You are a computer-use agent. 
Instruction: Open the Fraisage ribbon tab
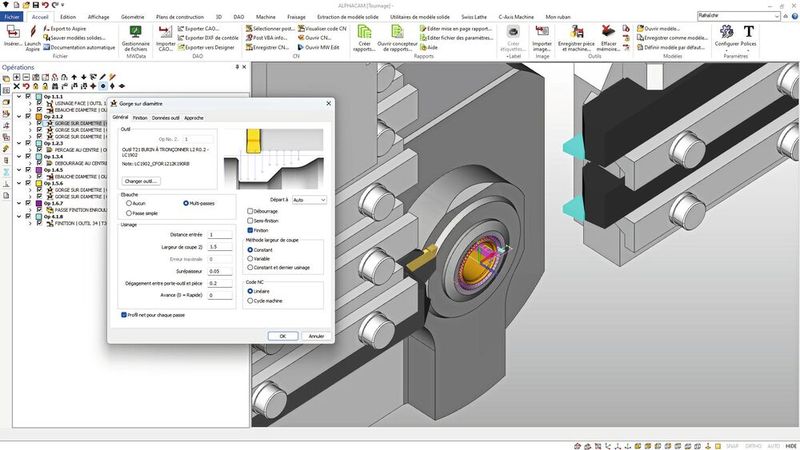pyautogui.click(x=296, y=17)
